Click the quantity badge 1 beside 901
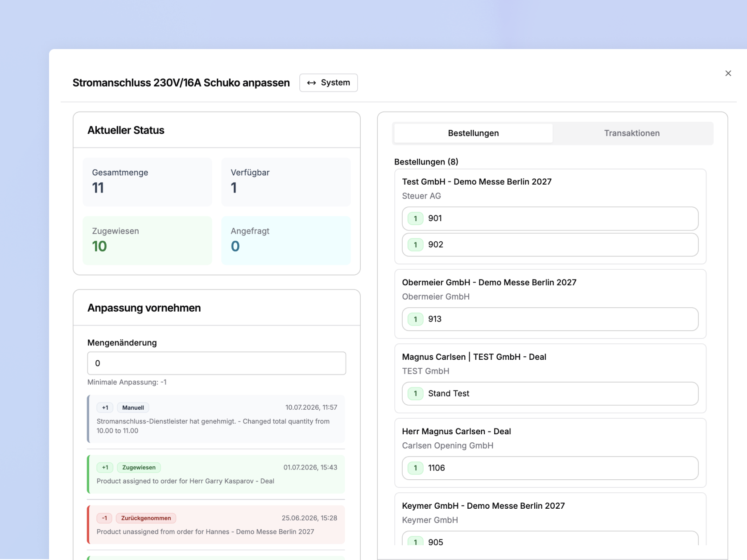Image resolution: width=747 pixels, height=560 pixels. click(x=416, y=218)
